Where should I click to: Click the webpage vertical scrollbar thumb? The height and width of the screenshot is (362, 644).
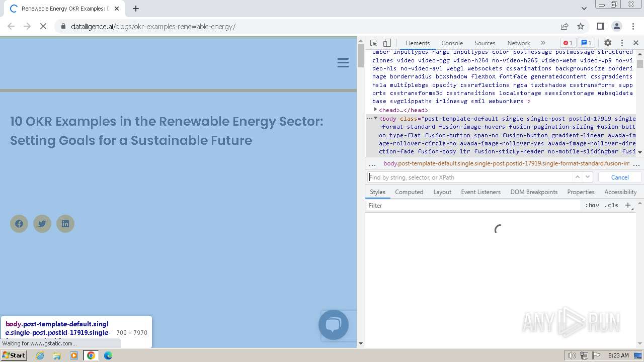click(360, 56)
